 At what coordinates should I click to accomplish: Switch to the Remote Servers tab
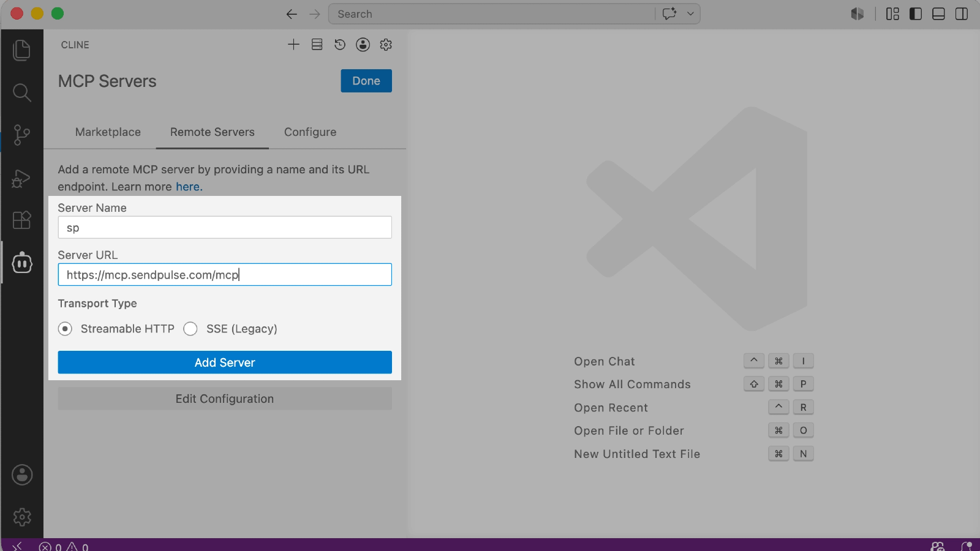pos(213,132)
